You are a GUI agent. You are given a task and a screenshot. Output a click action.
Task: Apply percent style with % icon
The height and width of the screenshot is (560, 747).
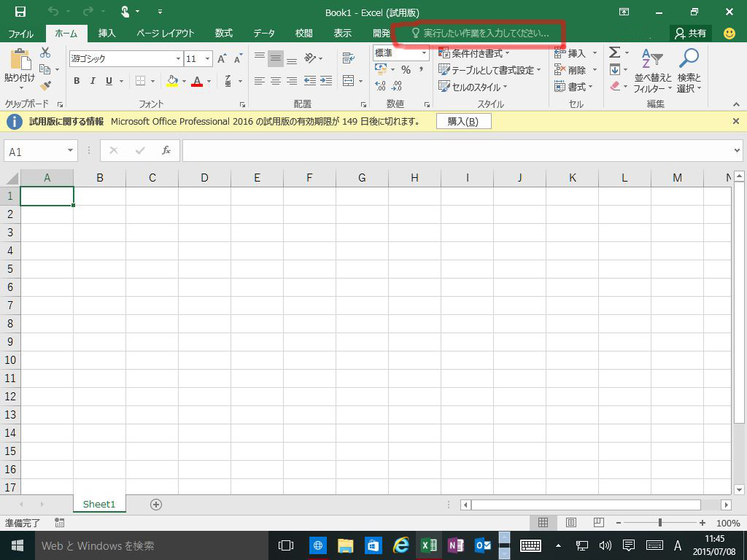(406, 70)
